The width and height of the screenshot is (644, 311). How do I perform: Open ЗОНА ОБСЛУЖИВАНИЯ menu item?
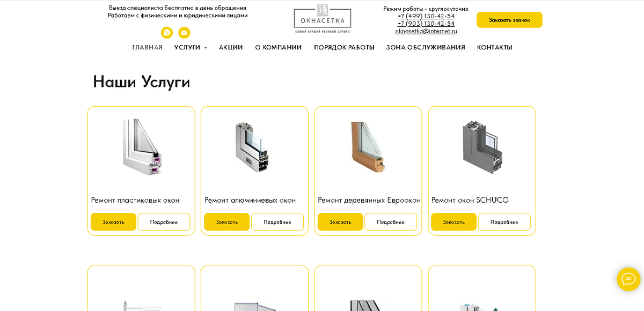click(426, 47)
